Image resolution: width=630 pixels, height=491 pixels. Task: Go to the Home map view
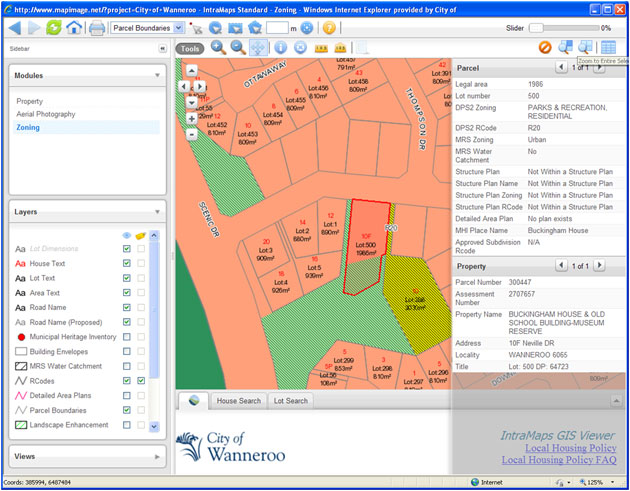coord(74,27)
